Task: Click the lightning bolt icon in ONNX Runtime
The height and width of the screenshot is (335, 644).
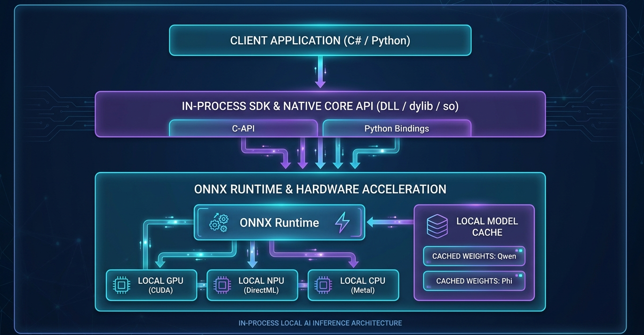Action: (x=342, y=222)
